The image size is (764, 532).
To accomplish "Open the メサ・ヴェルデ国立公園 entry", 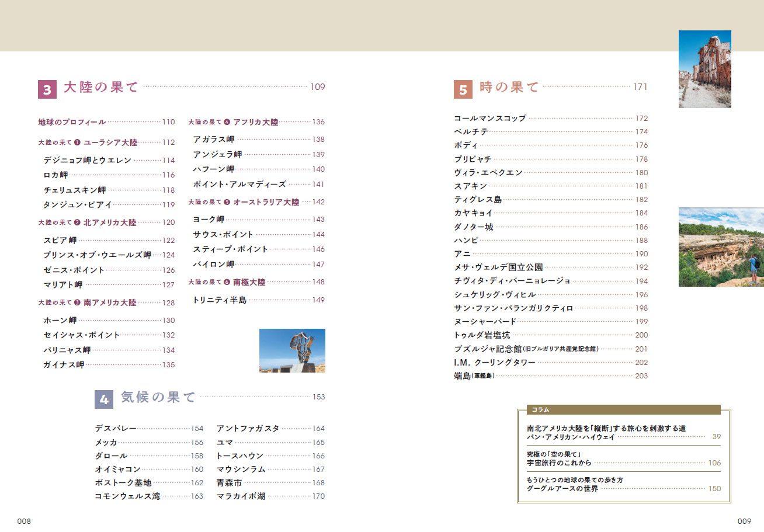I will tap(498, 267).
